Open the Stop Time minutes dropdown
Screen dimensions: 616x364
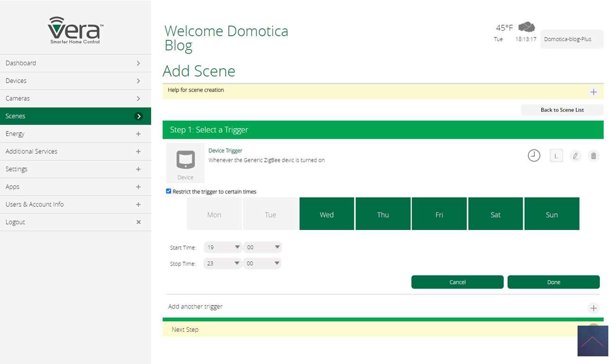[x=263, y=264]
